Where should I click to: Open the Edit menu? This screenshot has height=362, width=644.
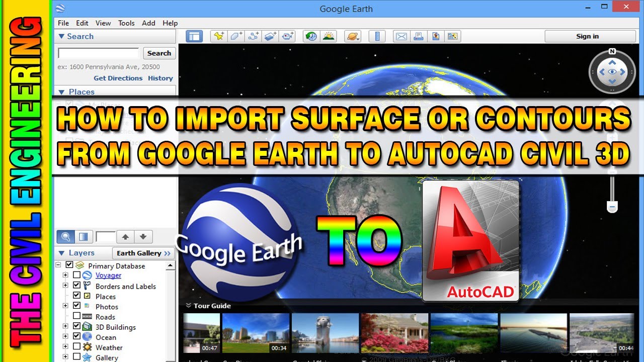point(82,23)
